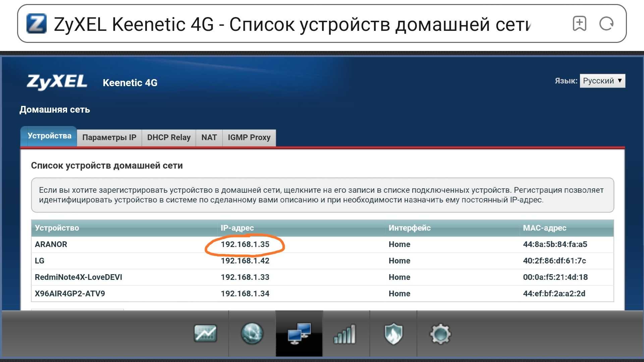The width and height of the screenshot is (644, 362).
Task: Click the ZyXEL logo
Action: pos(57,82)
